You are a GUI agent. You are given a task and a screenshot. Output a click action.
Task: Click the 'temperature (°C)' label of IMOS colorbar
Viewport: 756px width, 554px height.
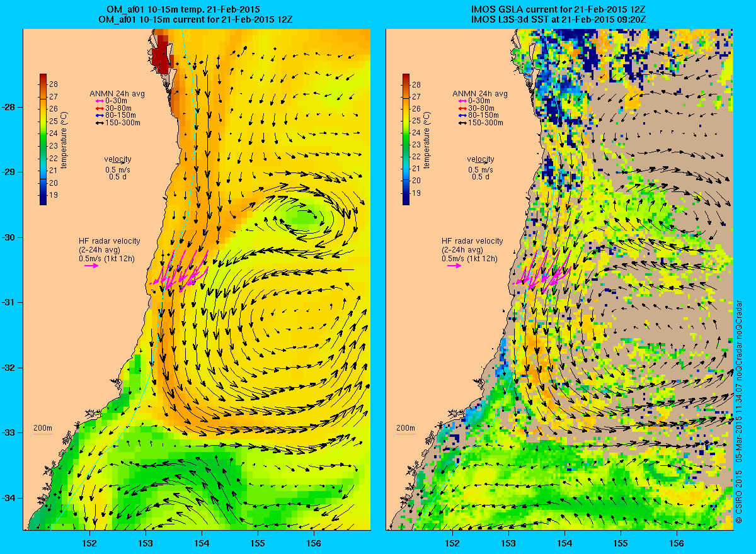point(427,140)
